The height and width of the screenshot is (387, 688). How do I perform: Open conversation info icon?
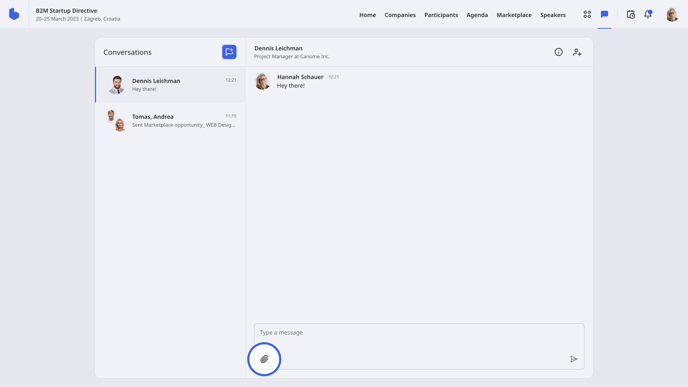[558, 52]
